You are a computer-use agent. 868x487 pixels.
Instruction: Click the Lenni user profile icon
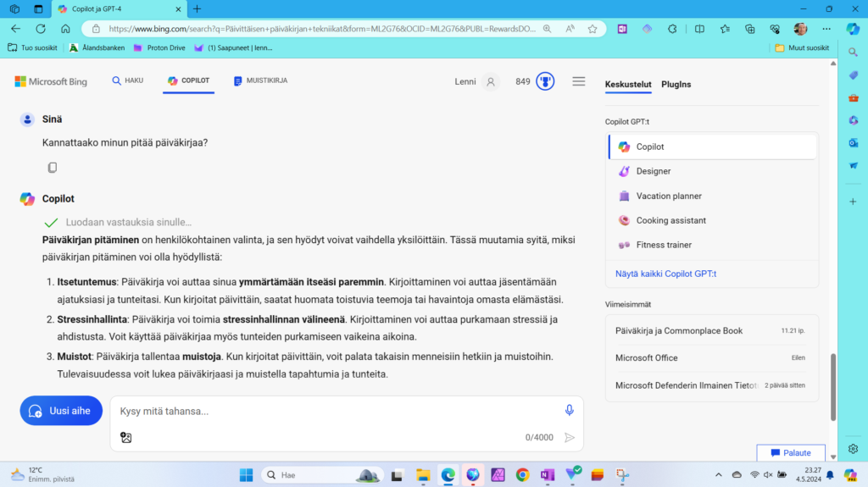491,81
